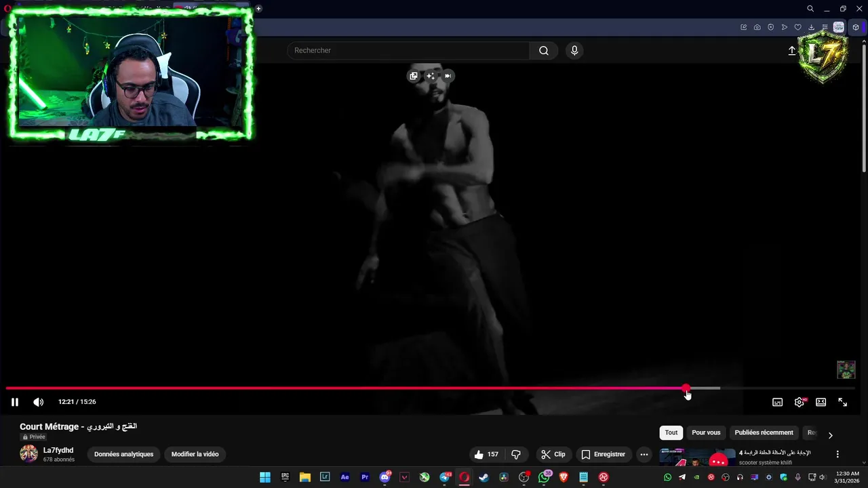Like the video with 157 likes

coord(486,454)
